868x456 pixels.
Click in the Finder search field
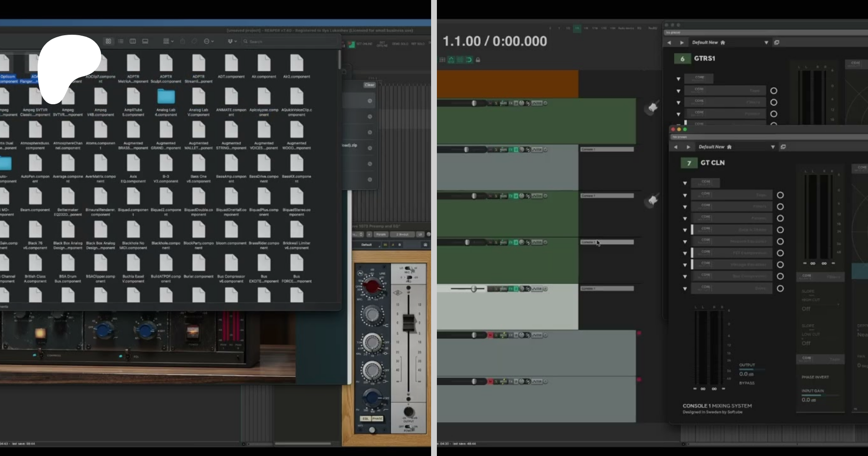[289, 41]
